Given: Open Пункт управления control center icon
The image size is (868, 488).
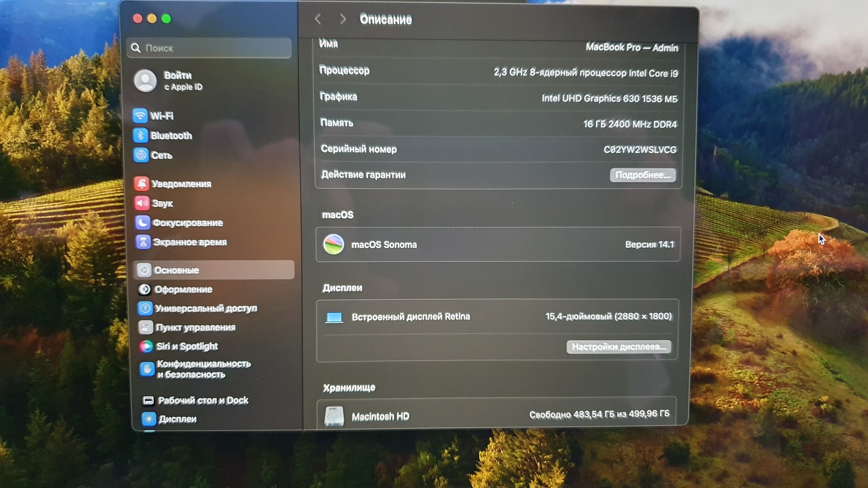Looking at the screenshot, I should point(145,327).
